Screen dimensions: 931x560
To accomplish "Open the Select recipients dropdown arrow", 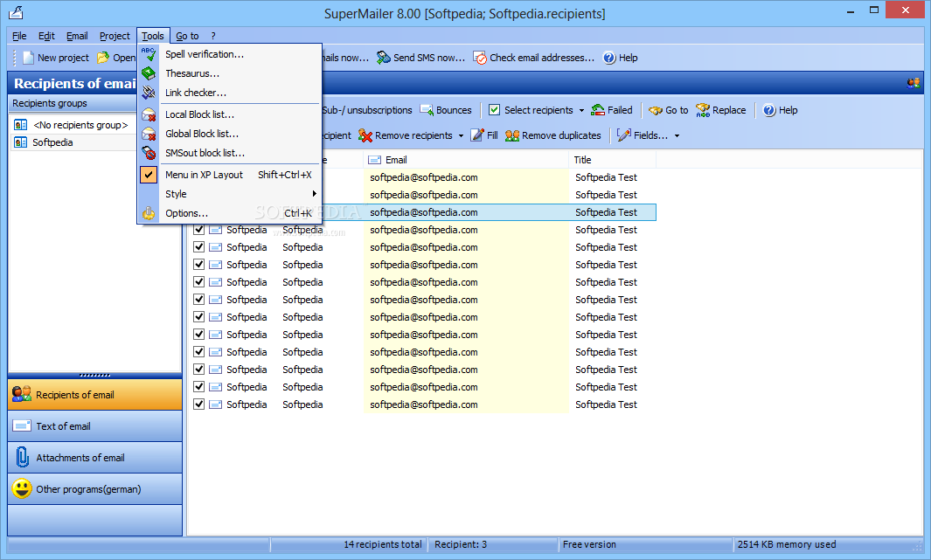I will [581, 110].
